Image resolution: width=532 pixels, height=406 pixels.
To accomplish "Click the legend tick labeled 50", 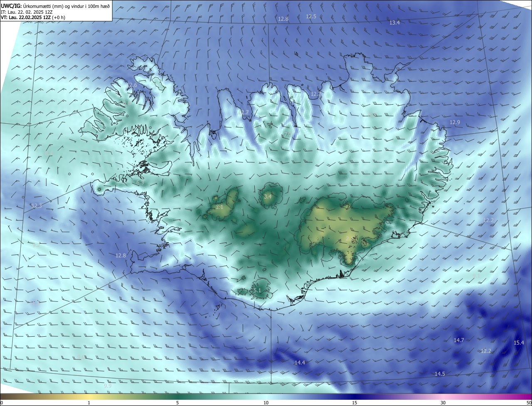I will click(x=529, y=403).
